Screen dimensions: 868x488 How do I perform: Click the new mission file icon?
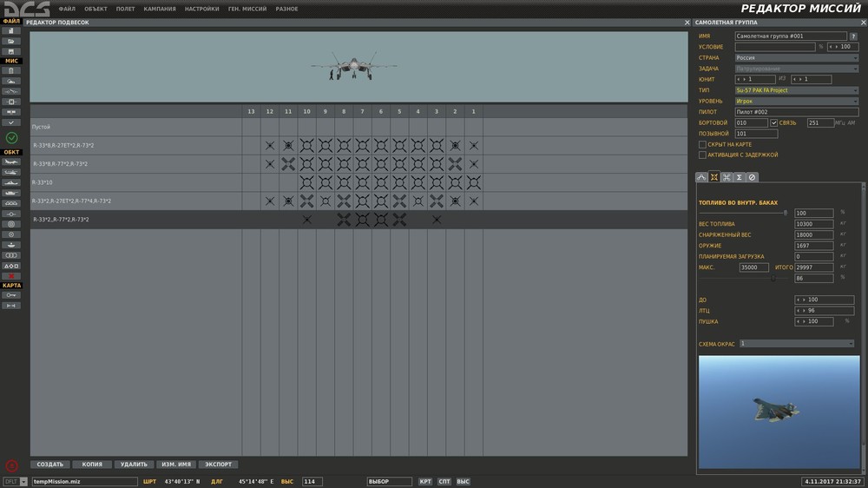(11, 31)
